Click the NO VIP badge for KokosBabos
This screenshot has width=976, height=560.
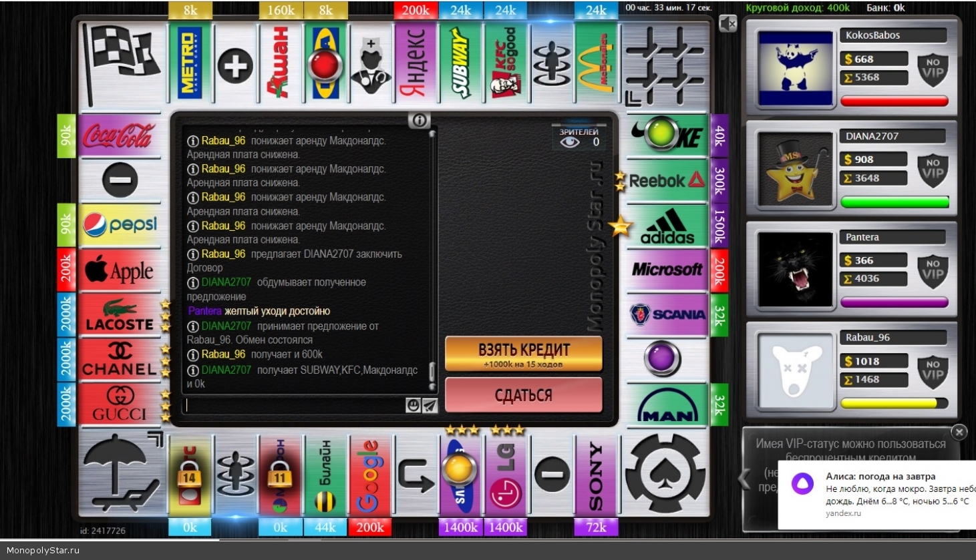(x=933, y=69)
